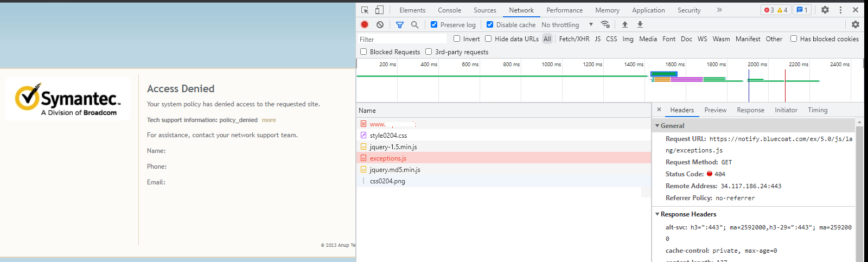The image size is (868, 262).
Task: Open network conditions Wi-Fi icon
Action: (x=605, y=24)
